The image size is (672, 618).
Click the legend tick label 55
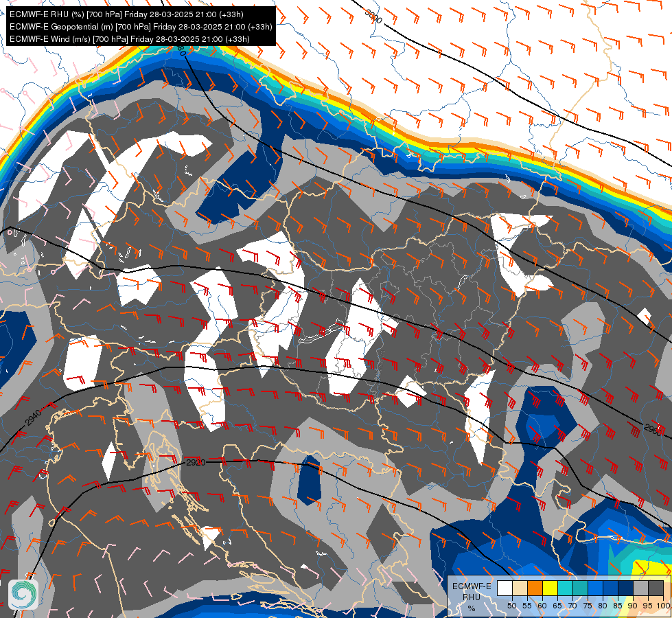pos(527,606)
